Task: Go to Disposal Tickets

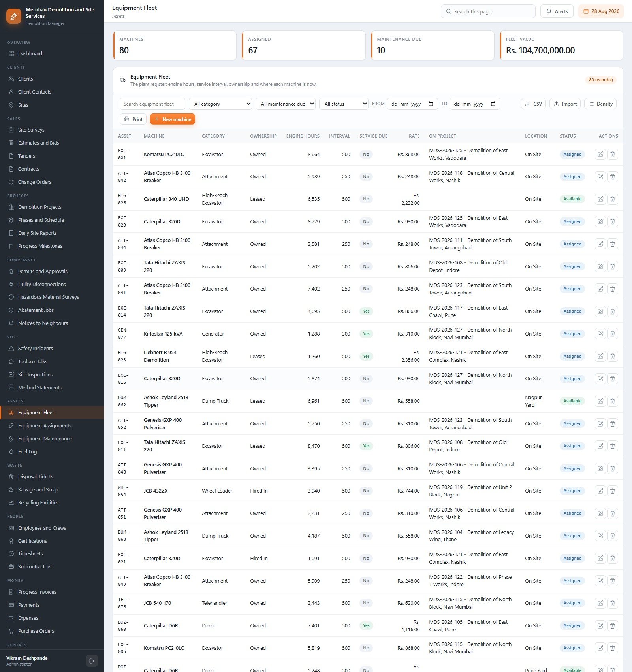Action: pyautogui.click(x=52, y=477)
